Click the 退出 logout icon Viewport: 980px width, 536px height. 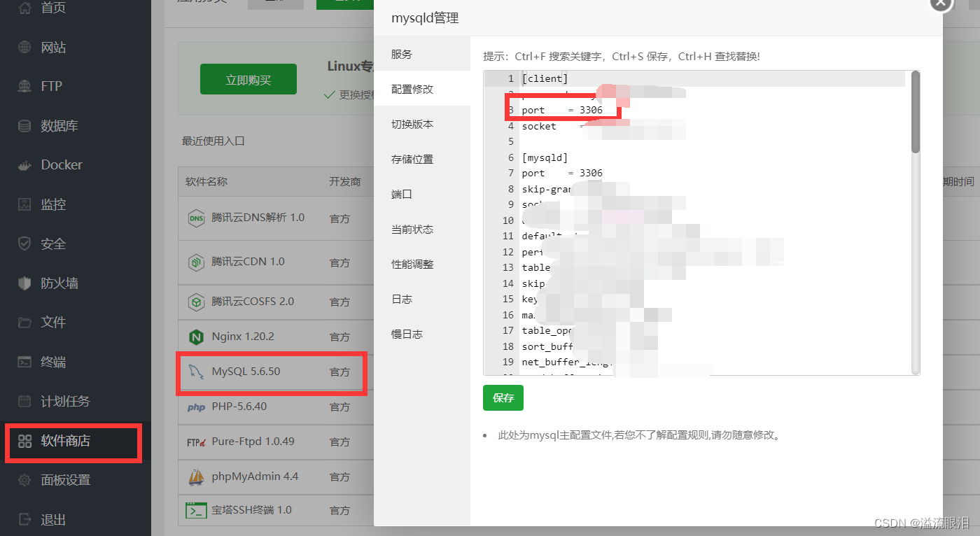click(24, 519)
